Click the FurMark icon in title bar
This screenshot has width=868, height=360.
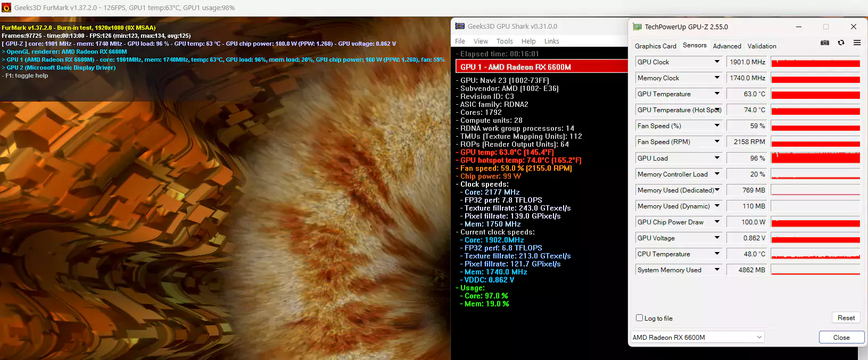click(6, 7)
